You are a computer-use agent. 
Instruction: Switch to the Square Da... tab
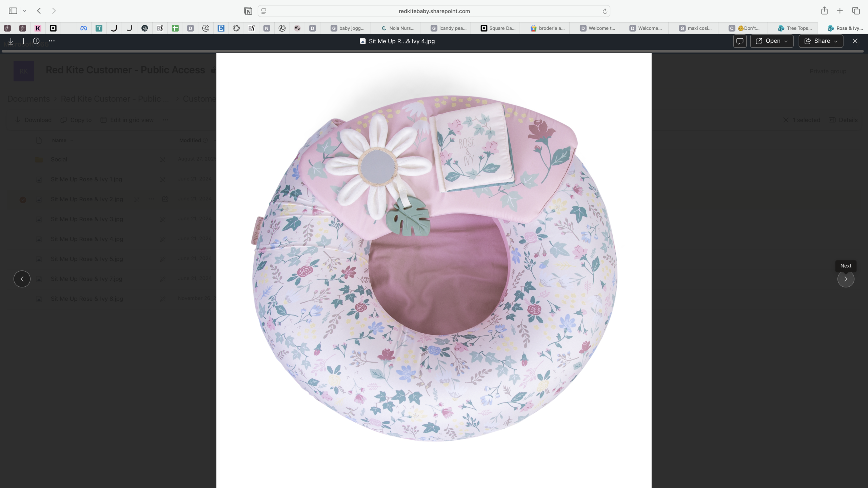[498, 28]
